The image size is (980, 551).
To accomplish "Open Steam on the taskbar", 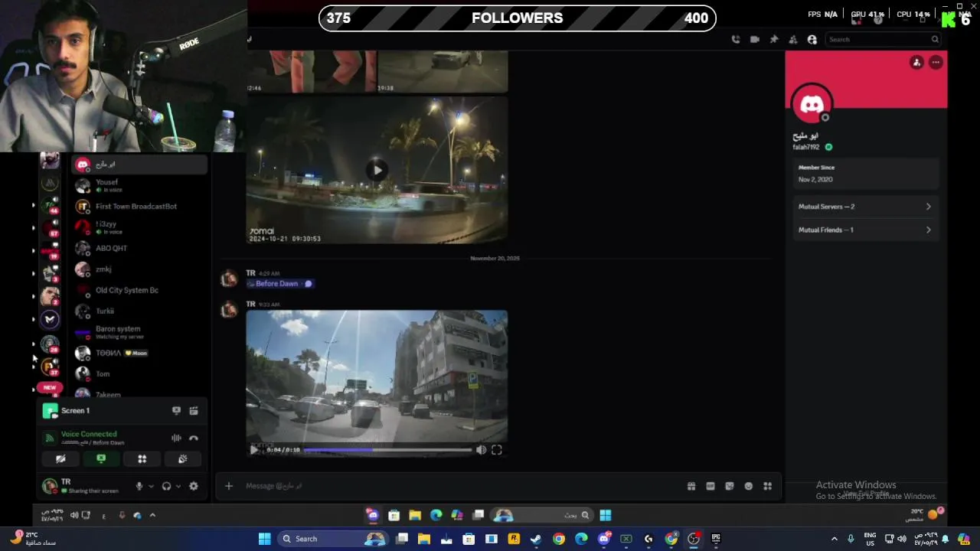I will (x=536, y=539).
